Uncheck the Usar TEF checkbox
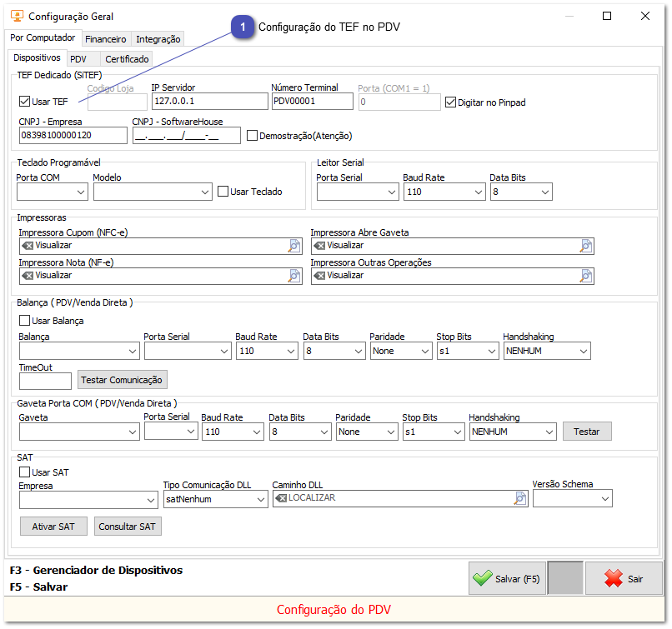This screenshot has width=672, height=629. [23, 102]
